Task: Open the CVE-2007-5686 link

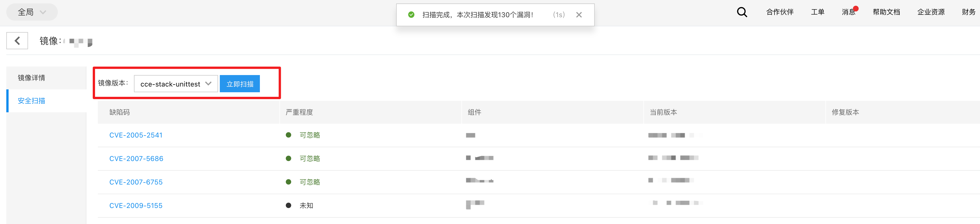Action: (136, 158)
